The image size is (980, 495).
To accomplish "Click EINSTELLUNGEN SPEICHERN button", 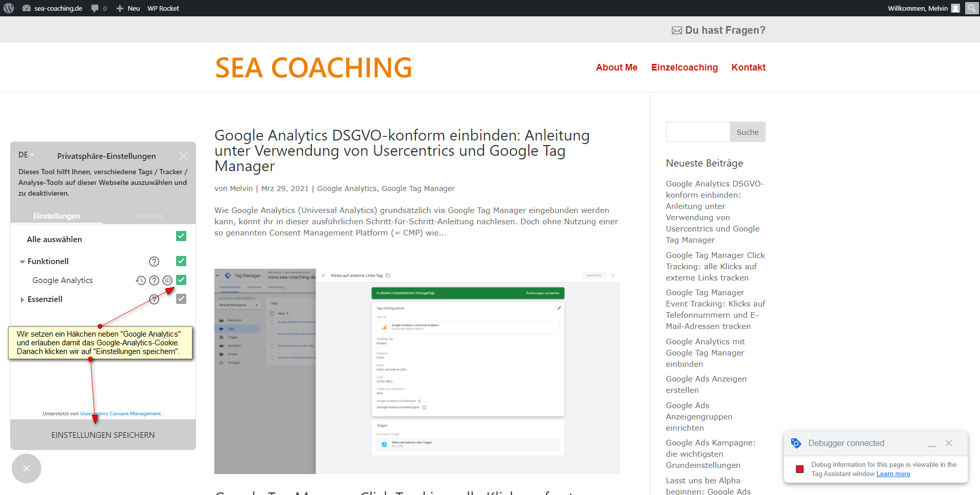I will (103, 435).
